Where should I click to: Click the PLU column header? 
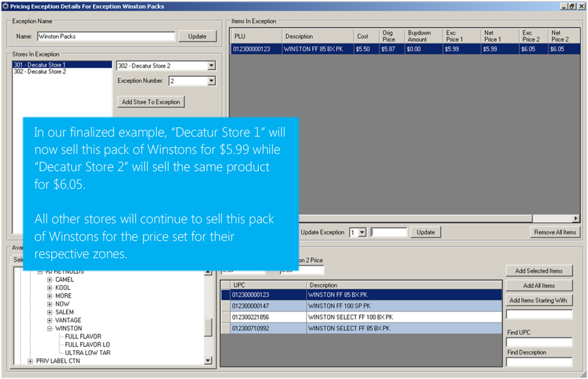256,36
